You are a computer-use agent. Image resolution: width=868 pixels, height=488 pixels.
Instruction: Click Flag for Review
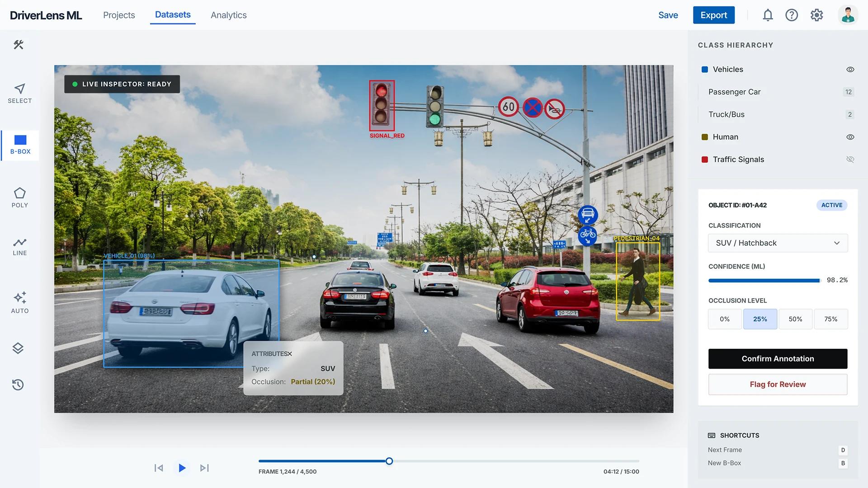[x=778, y=385]
